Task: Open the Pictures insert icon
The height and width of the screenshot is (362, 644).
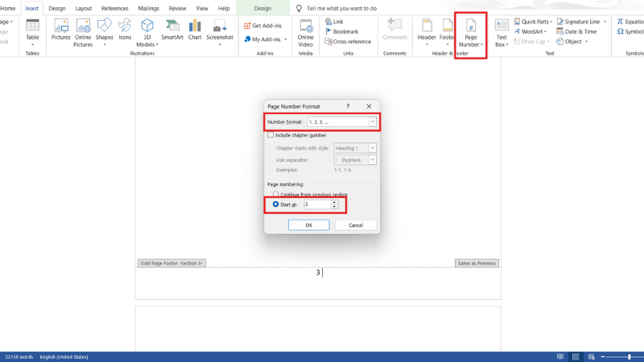Action: click(x=61, y=29)
